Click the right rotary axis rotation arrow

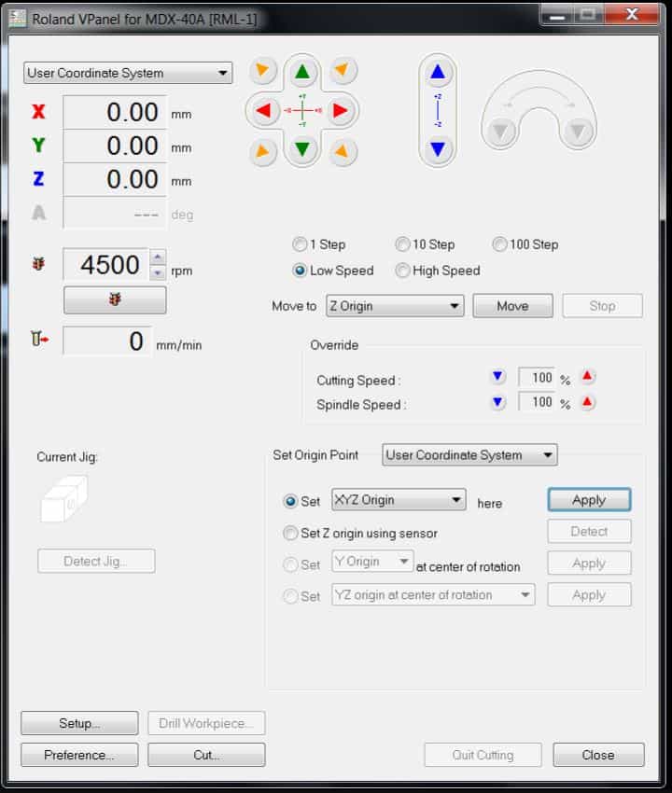point(578,132)
